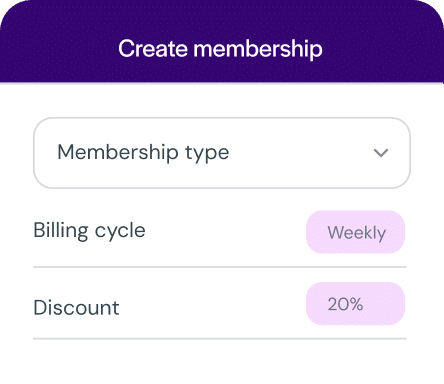Click empty white area below Discount
The width and height of the screenshot is (444, 384).
coord(222,362)
